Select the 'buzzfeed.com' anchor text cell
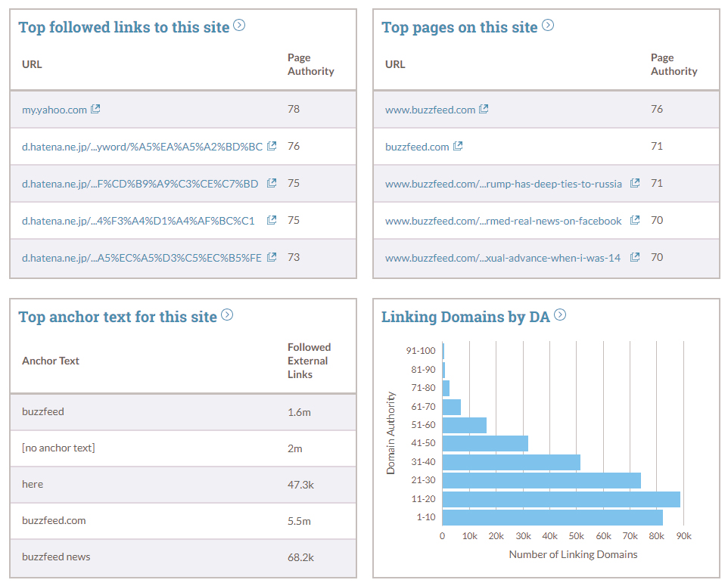 tap(54, 520)
